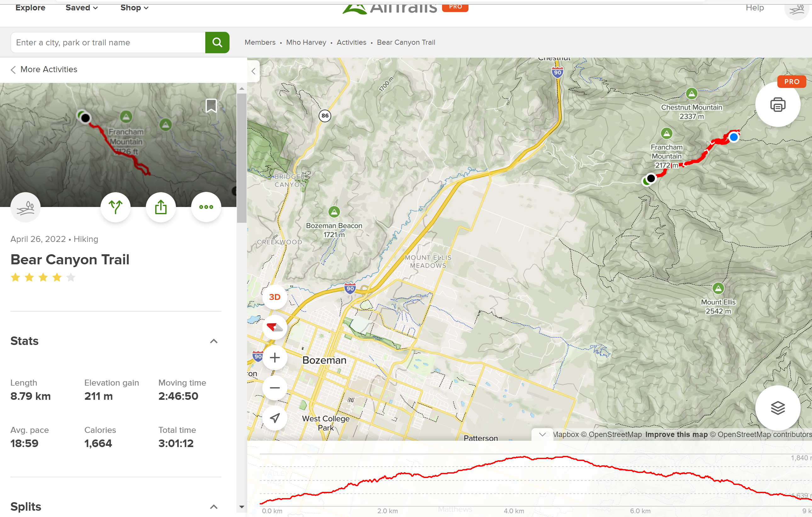
Task: Collapse the Stats section
Action: (213, 341)
